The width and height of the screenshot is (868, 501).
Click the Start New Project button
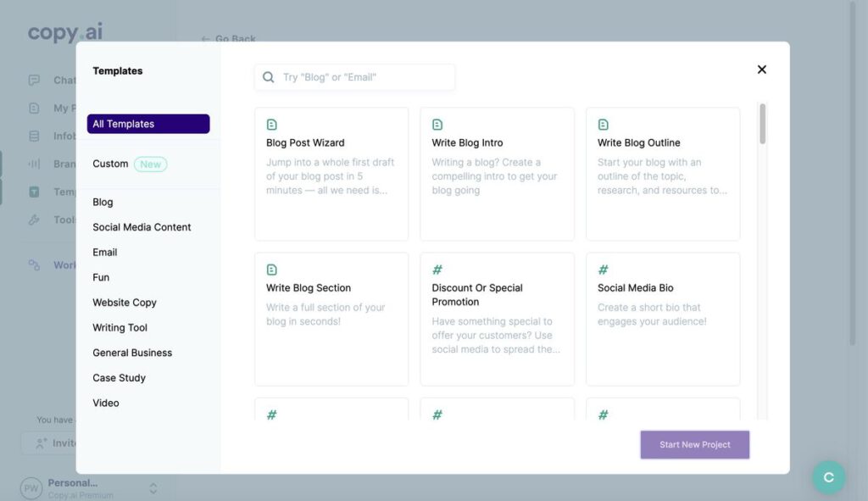pyautogui.click(x=694, y=444)
